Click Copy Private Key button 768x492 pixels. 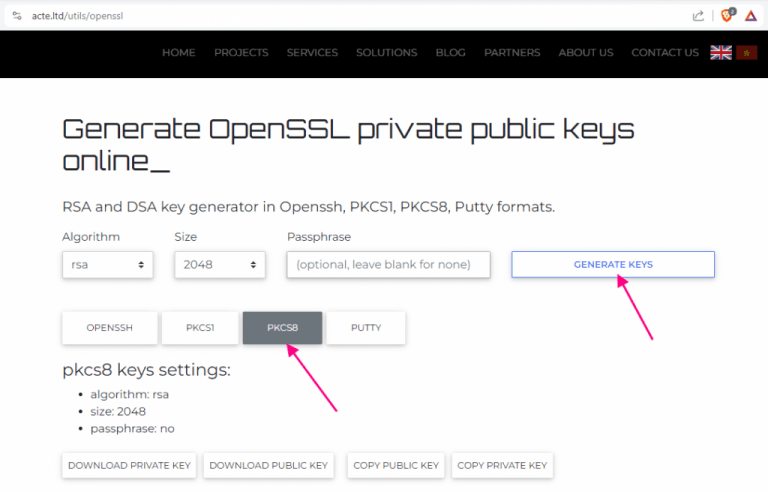point(502,466)
